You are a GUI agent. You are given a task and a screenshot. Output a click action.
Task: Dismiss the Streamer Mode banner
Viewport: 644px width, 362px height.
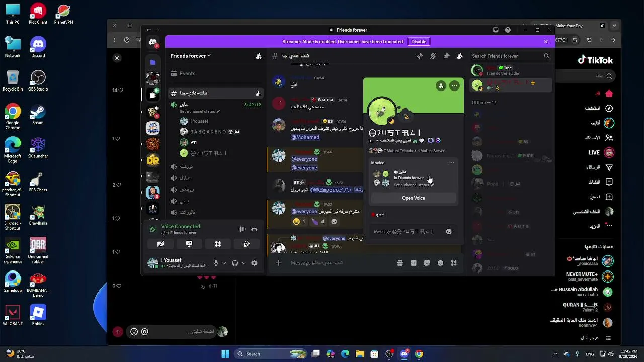[x=546, y=42]
